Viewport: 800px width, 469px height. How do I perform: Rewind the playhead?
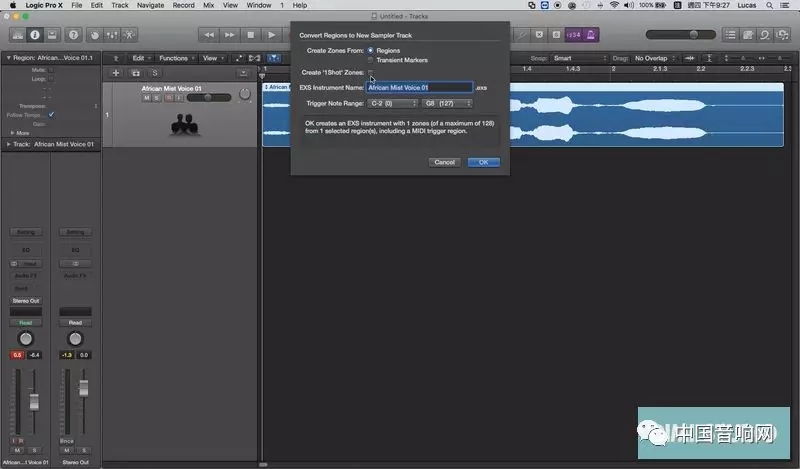click(209, 35)
